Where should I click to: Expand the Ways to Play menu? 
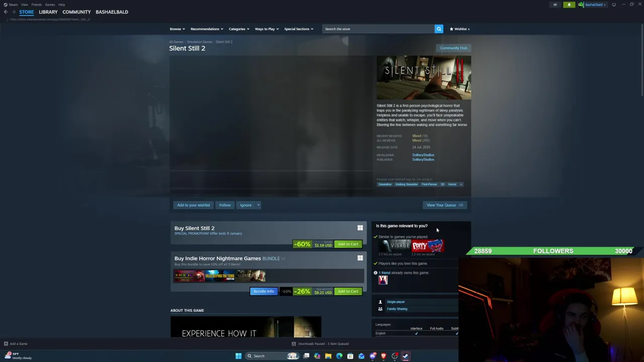267,29
